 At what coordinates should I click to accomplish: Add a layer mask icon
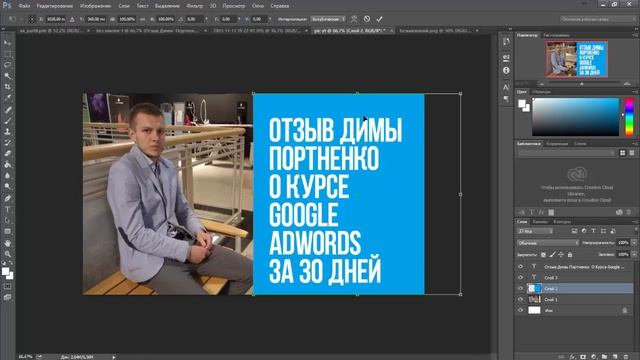pos(583,357)
